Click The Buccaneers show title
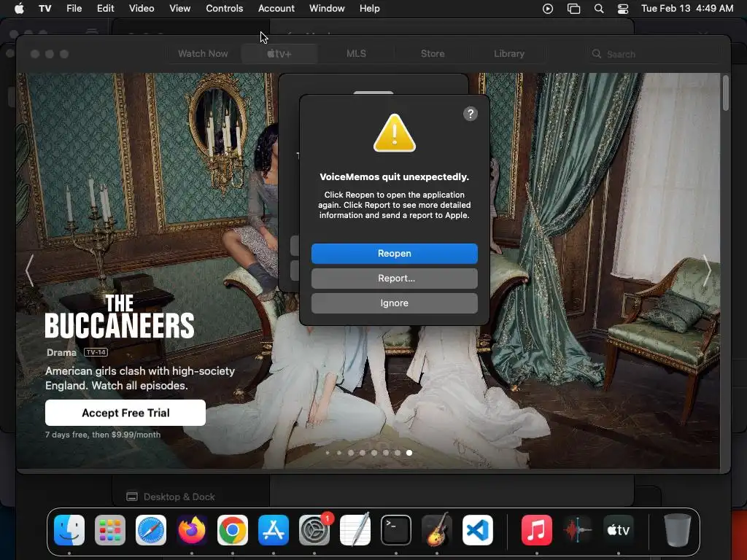The height and width of the screenshot is (560, 747). pyautogui.click(x=119, y=316)
